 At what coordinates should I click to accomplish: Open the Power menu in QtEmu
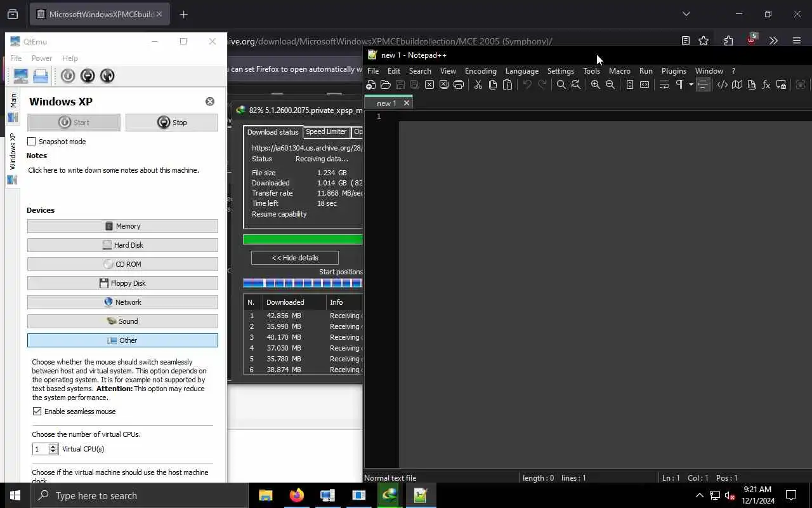42,58
